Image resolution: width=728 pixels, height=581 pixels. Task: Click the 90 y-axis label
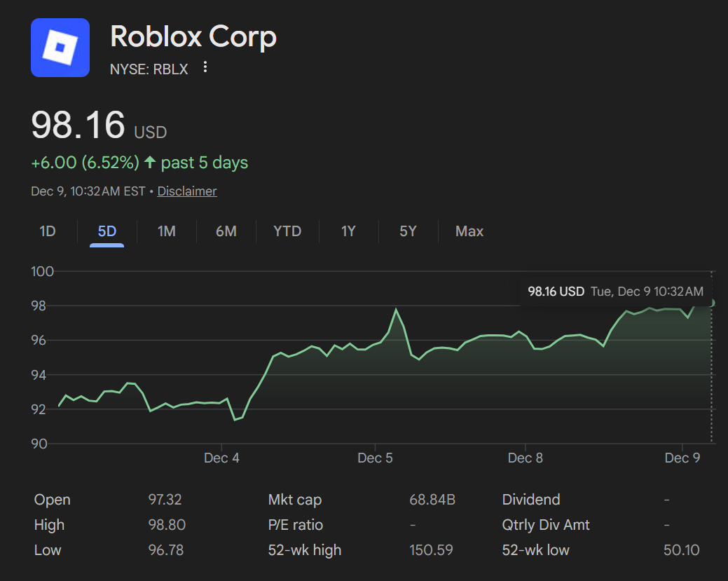coord(39,444)
